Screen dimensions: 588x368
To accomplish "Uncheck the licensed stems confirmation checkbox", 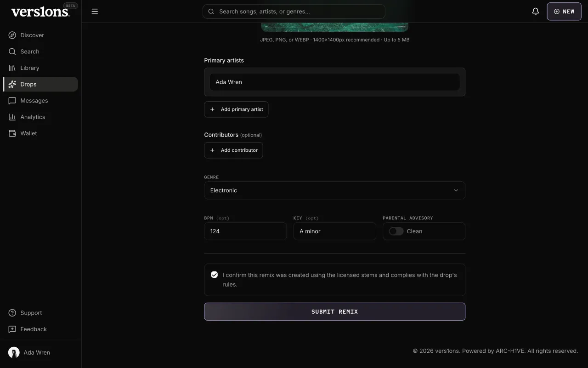I will (x=214, y=275).
